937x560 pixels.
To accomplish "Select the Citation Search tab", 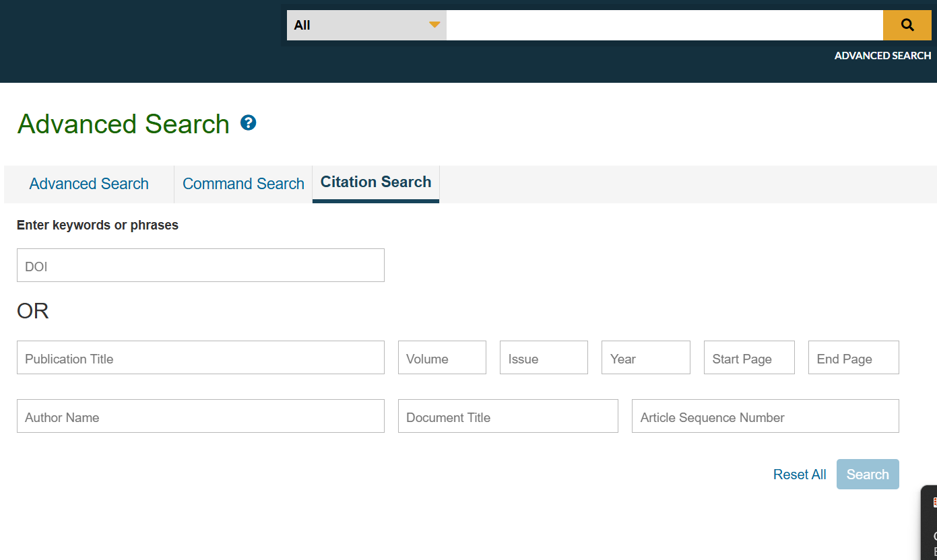I will click(375, 182).
